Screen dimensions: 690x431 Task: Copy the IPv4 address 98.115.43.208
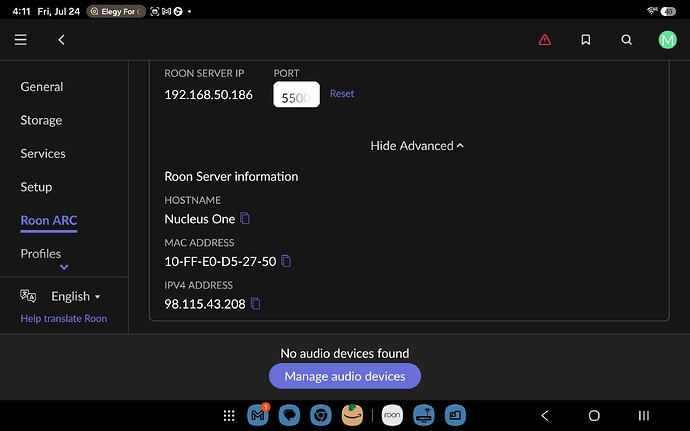click(x=256, y=303)
